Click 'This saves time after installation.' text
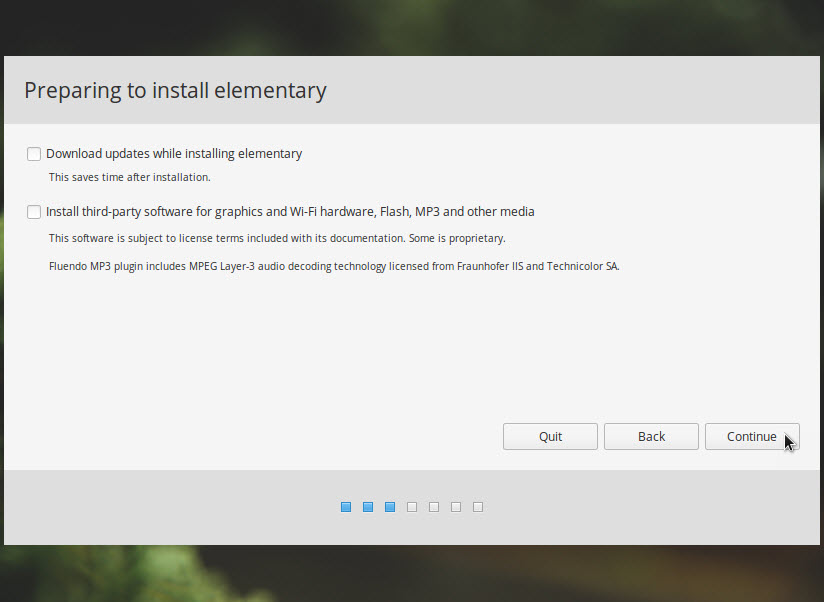The width and height of the screenshot is (824, 602). coord(130,178)
